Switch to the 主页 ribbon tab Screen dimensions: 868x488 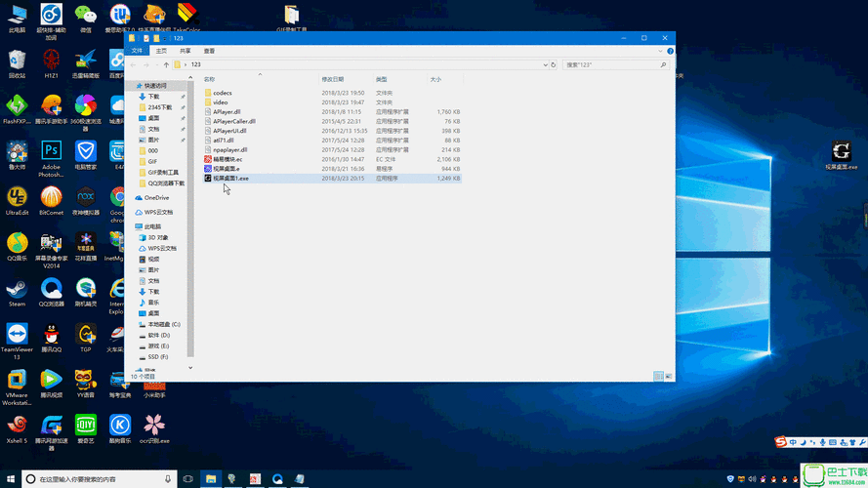[x=161, y=51]
